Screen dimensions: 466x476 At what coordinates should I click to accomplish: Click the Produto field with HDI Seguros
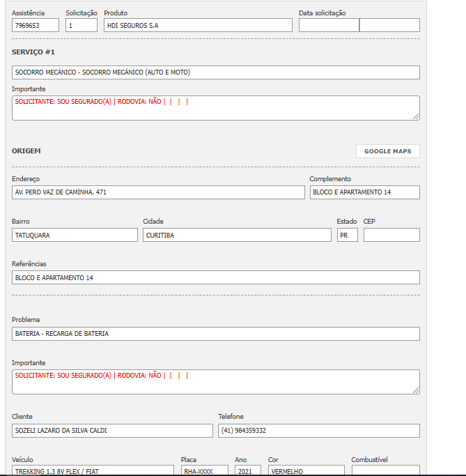point(198,25)
